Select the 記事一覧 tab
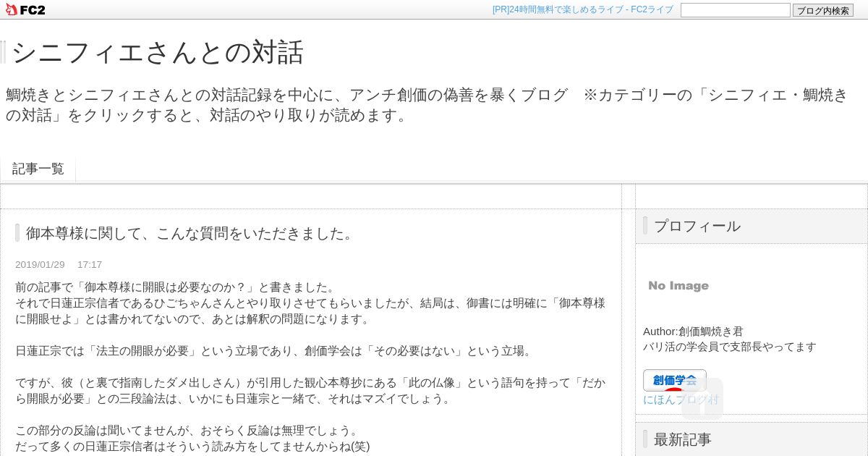This screenshot has height=456, width=868. (x=38, y=169)
